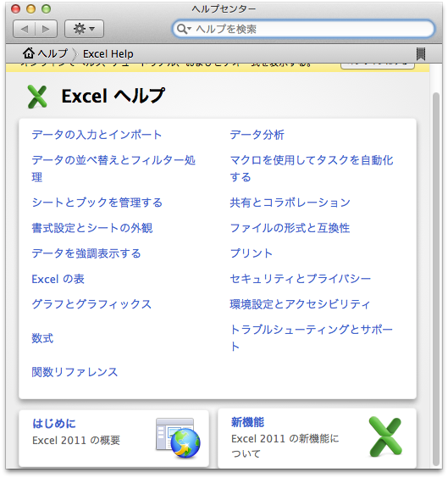Open グラフとグラフィックス topic
Viewport: 448px width, 478px height.
click(91, 304)
